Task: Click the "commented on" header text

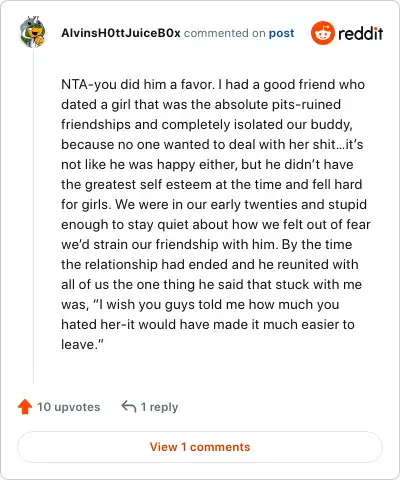Action: (224, 33)
